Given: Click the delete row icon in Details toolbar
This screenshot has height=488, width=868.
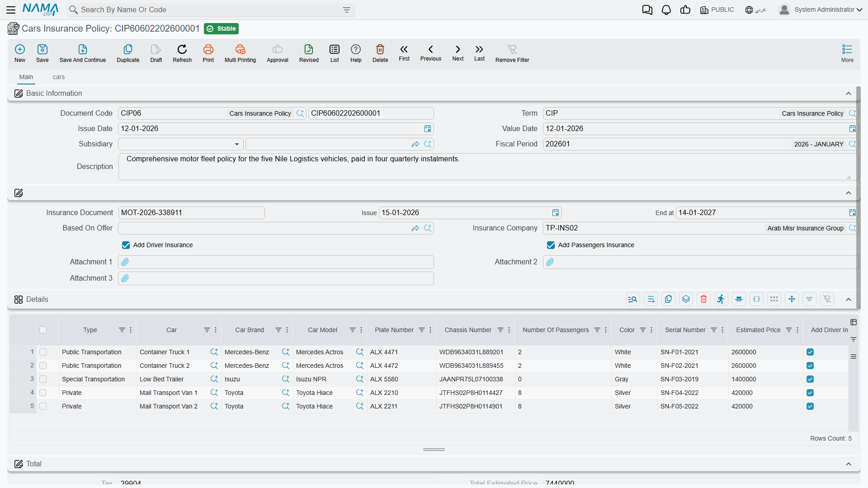Looking at the screenshot, I should point(704,299).
